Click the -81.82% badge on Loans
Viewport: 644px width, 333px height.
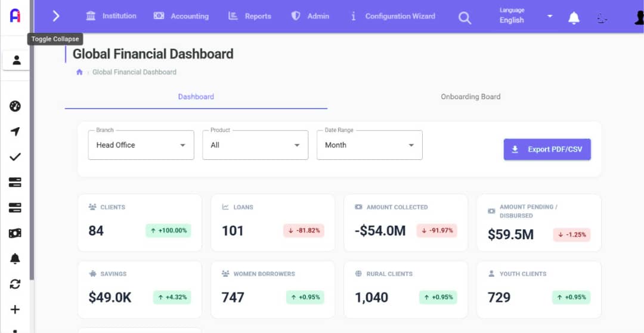(x=304, y=230)
